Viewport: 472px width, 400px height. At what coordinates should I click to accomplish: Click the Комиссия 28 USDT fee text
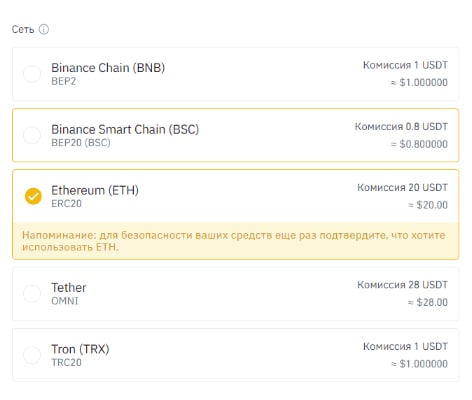coord(403,285)
